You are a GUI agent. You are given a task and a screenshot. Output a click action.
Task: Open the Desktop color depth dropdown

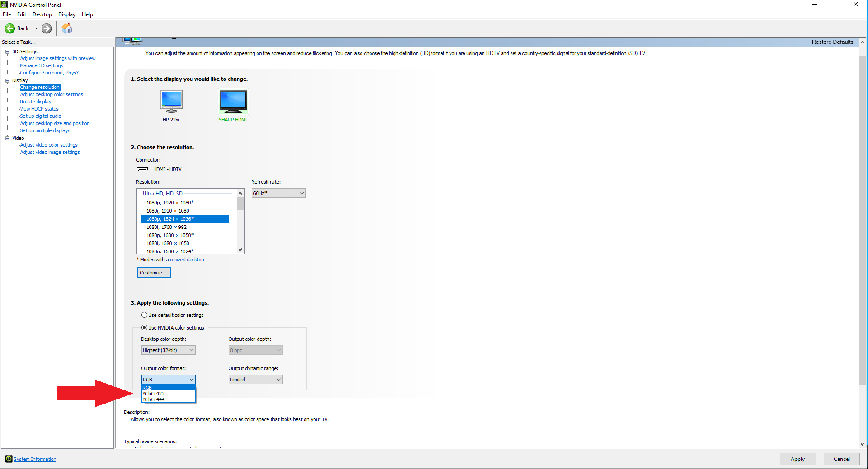[168, 350]
